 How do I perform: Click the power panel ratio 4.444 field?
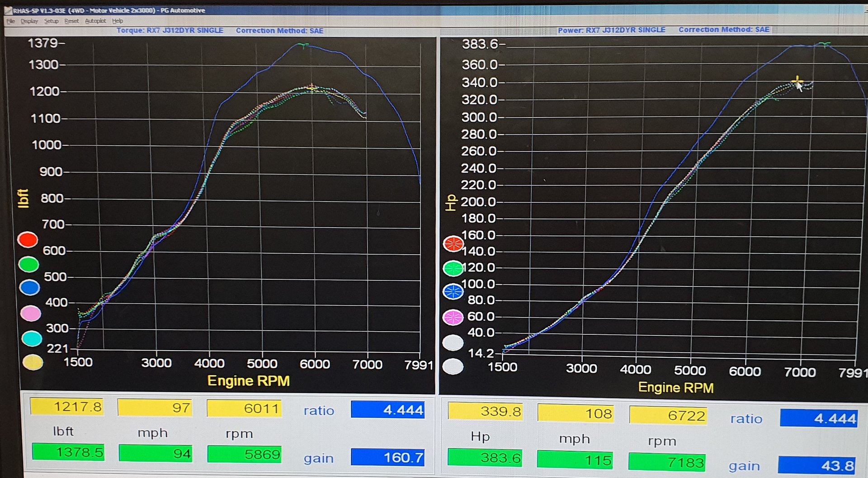click(x=819, y=418)
